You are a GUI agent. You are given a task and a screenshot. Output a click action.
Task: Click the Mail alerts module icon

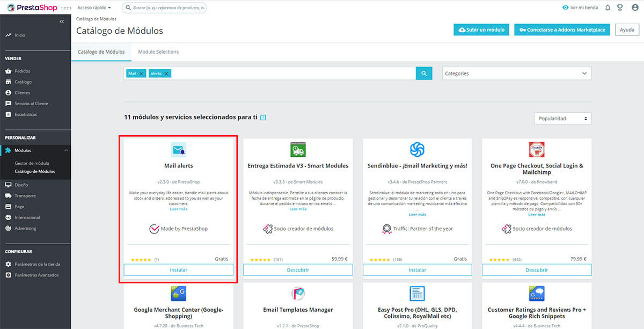(x=179, y=150)
